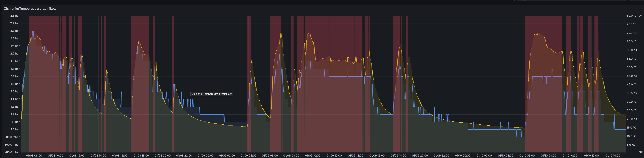Screen dimensions: 644x158
Task: Click the floating Ciśnienie/Temperautra grzejników tooltip
Action: [x=211, y=94]
